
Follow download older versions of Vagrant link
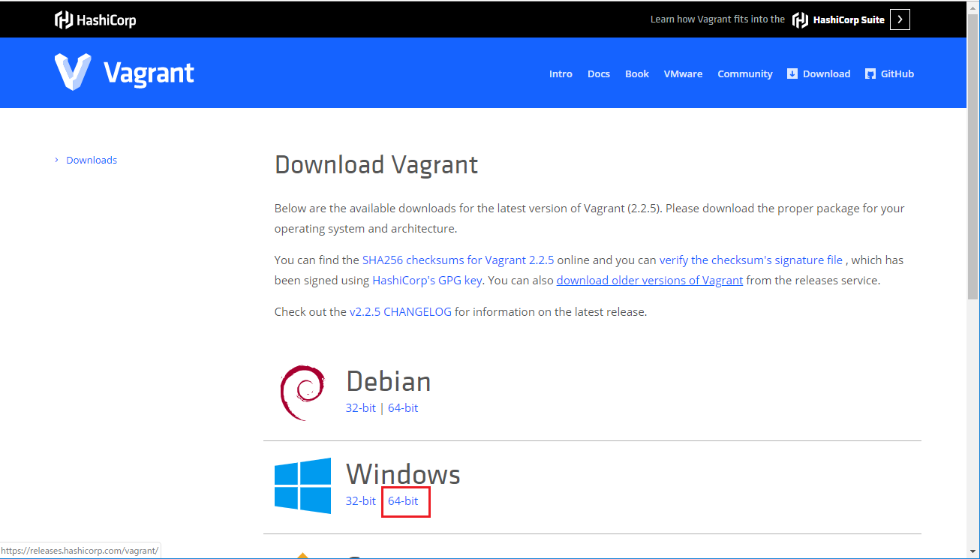[x=650, y=281]
